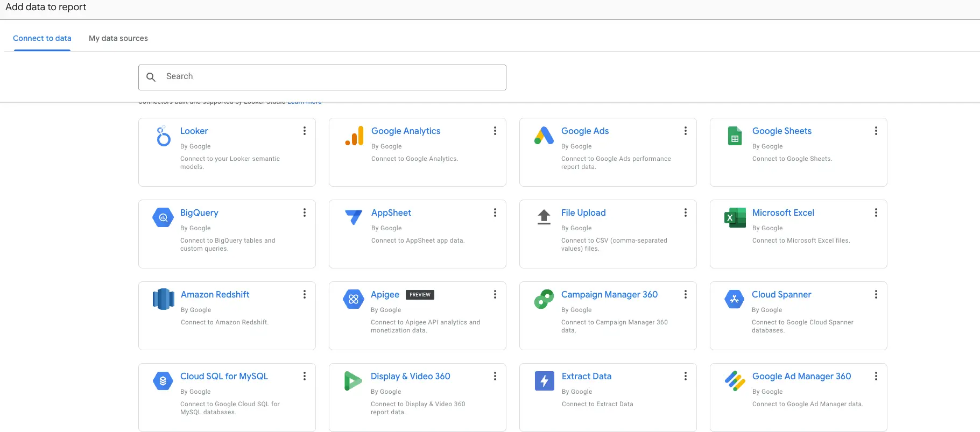Click the Apigee PREVIEW badge

tap(420, 295)
